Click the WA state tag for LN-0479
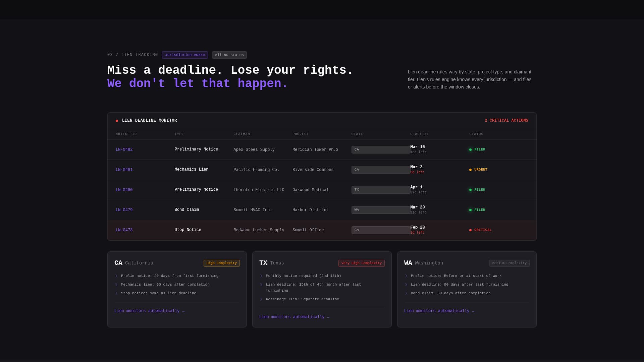This screenshot has height=362, width=644. coord(381,210)
